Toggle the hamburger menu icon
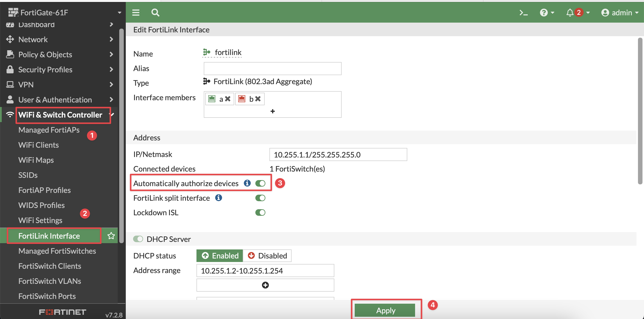 136,13
